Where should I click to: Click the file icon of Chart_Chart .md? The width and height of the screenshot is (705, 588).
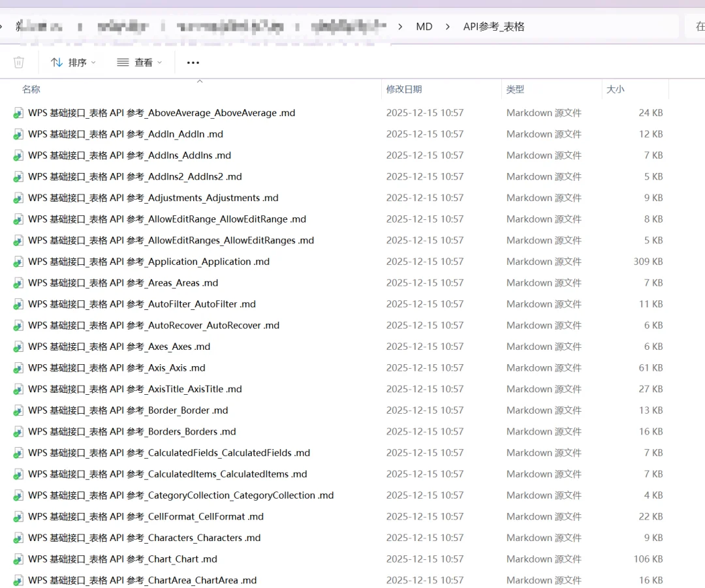click(18, 559)
